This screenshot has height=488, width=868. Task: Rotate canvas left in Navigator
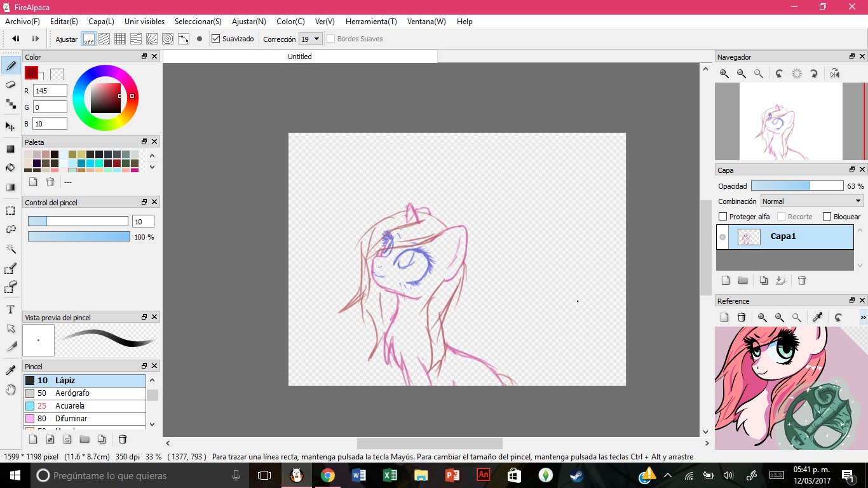(779, 74)
